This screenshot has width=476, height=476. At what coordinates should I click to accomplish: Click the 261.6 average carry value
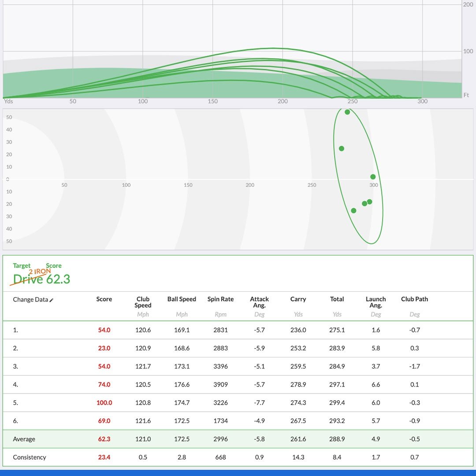[298, 439]
